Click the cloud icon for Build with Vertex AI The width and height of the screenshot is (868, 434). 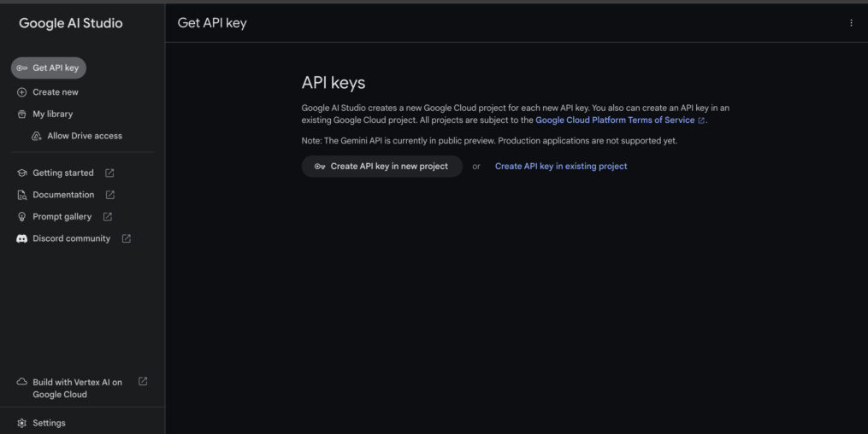[21, 382]
